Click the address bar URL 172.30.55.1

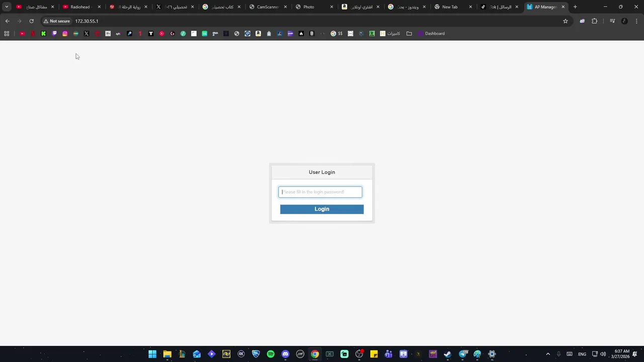pos(87,21)
